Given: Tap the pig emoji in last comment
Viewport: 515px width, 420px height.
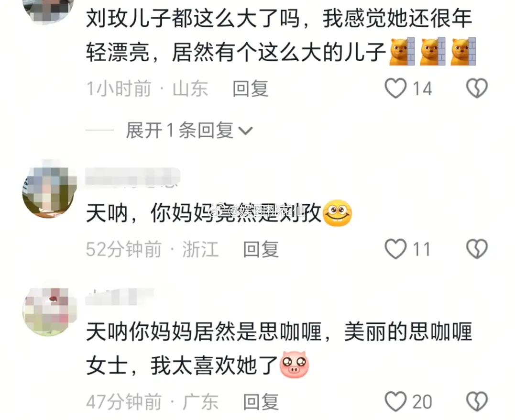Looking at the screenshot, I should click(294, 364).
